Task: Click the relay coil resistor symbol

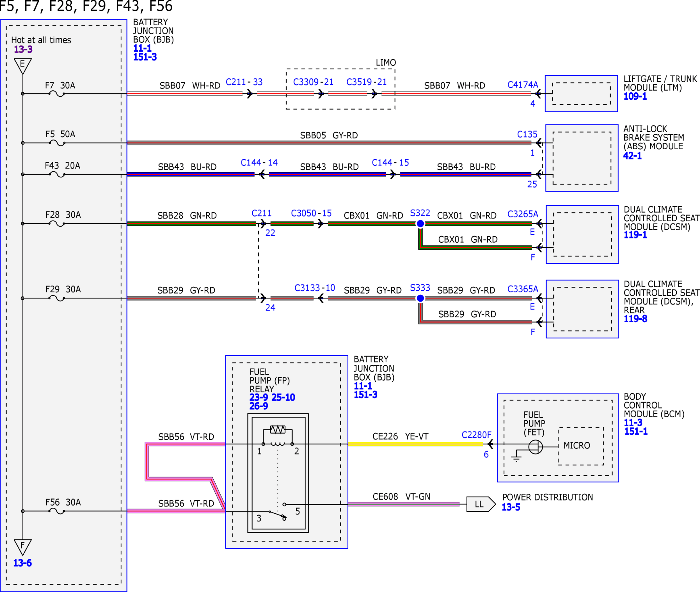Action: tap(278, 429)
